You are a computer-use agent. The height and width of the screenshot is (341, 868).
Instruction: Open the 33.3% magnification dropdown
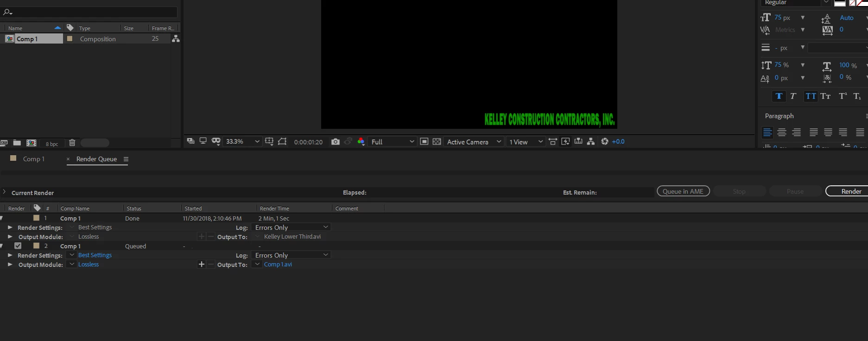point(242,141)
